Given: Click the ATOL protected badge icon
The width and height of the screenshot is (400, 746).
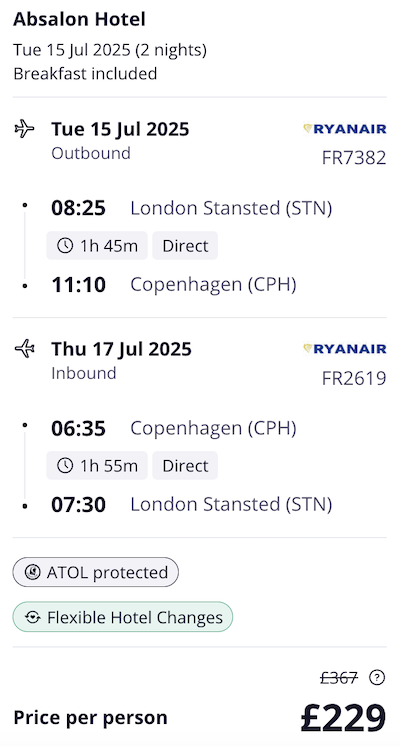Looking at the screenshot, I should [x=32, y=572].
